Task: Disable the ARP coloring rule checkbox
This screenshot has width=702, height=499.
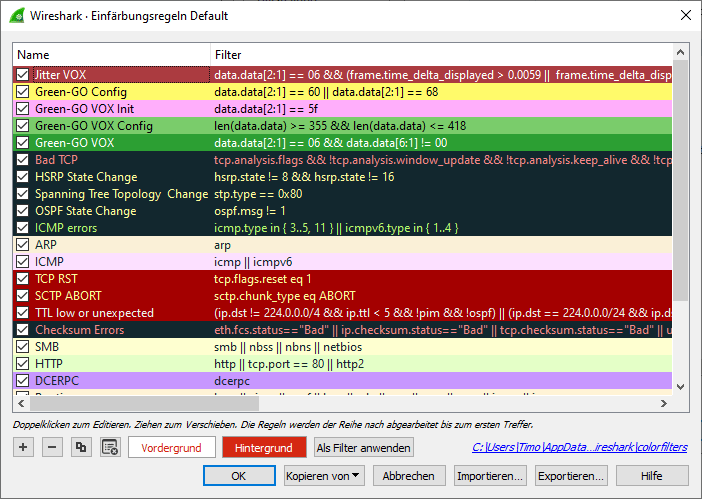Action: pyautogui.click(x=22, y=245)
